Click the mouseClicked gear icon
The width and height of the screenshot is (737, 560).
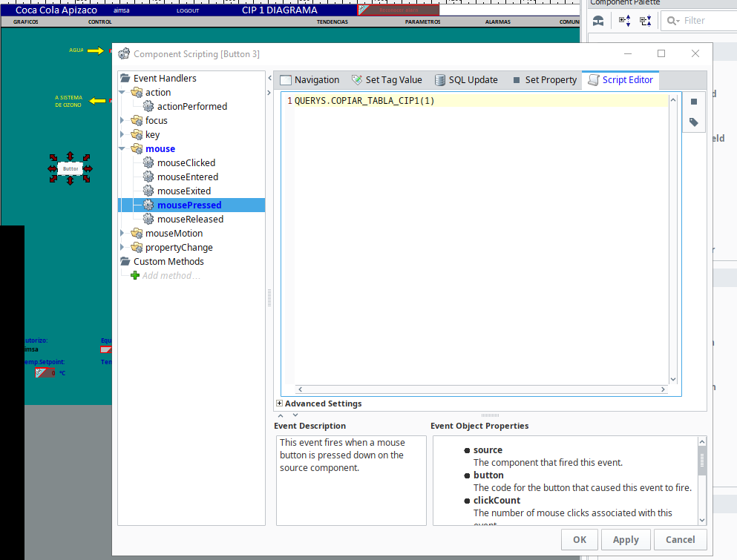point(148,163)
